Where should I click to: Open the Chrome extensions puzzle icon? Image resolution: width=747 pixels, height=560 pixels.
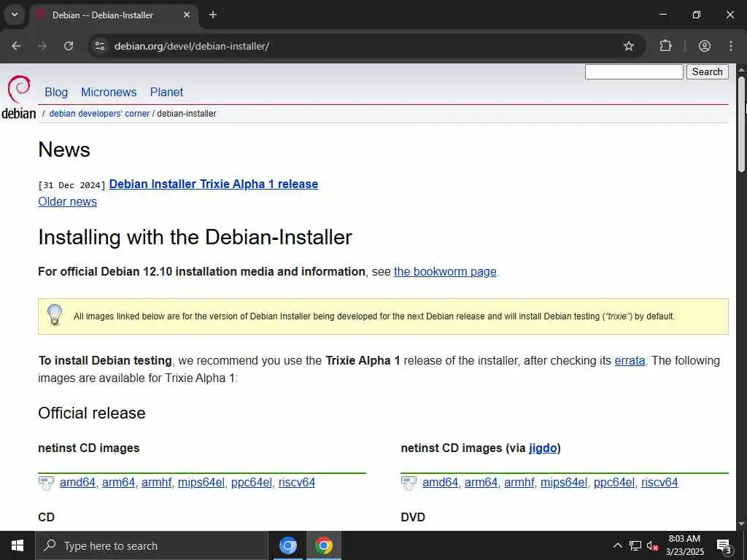click(665, 46)
